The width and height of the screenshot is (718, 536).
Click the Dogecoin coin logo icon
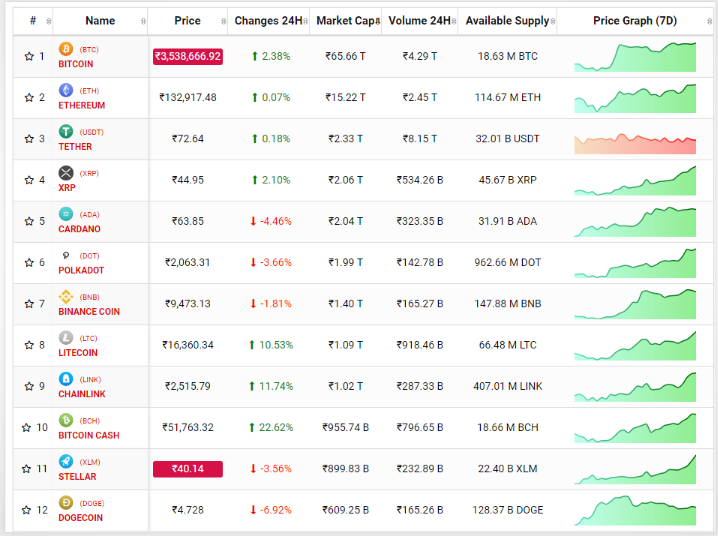coord(66,503)
